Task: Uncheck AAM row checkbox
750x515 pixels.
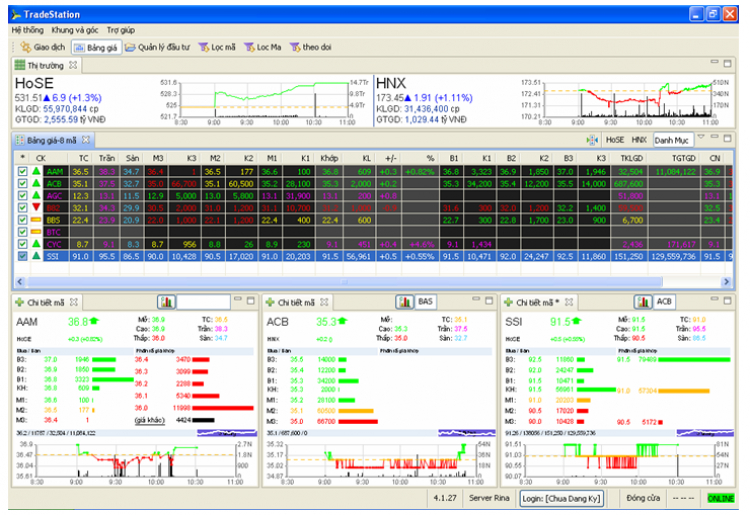Action: click(22, 171)
